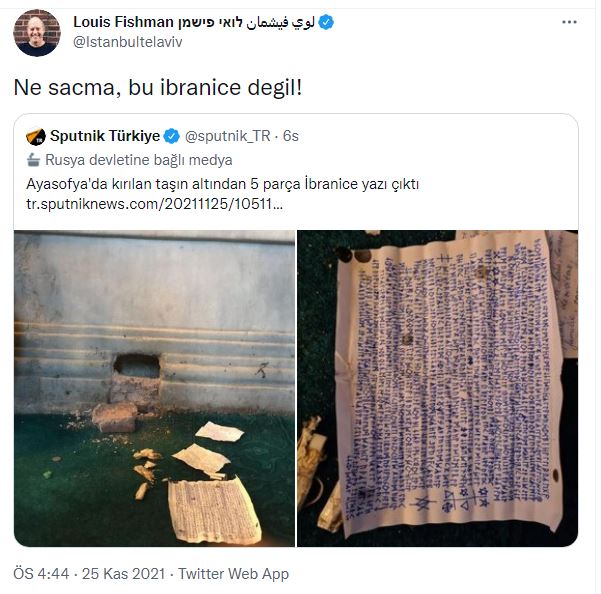The height and width of the screenshot is (594, 601).
Task: Open the three-dot more options menu
Action: click(x=569, y=22)
